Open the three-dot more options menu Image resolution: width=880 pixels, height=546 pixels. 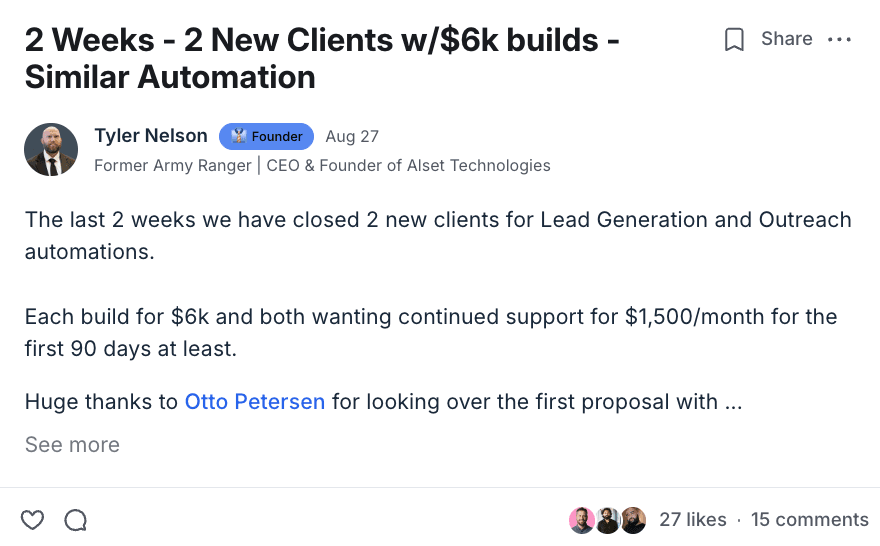tap(840, 39)
